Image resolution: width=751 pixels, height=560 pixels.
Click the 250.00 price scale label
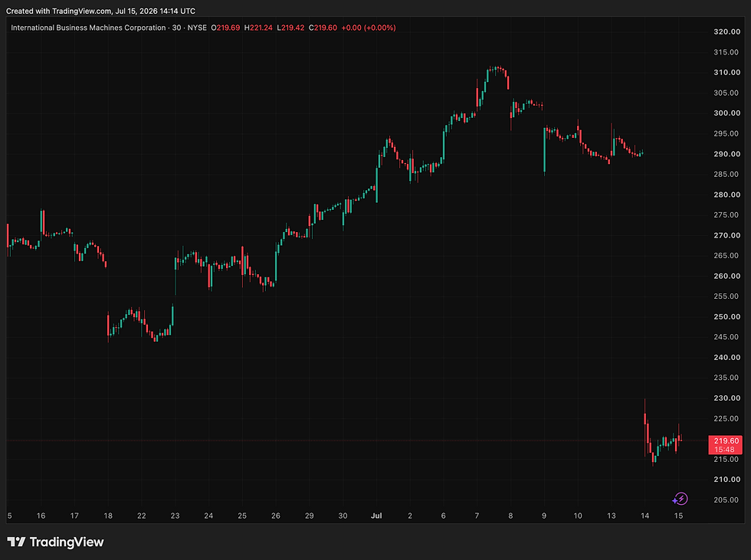click(x=726, y=316)
